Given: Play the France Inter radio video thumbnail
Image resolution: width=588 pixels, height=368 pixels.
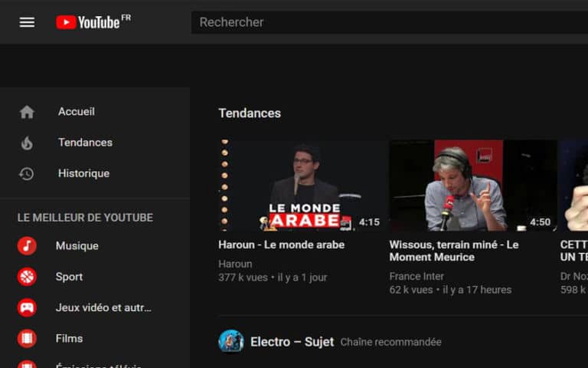Looking at the screenshot, I should (x=473, y=186).
